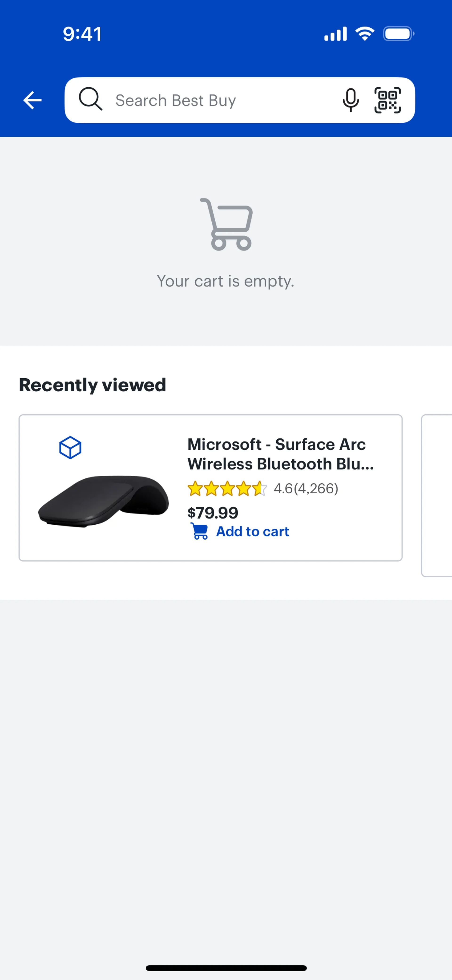Open the Microsoft Surface Arc product title
452x980 pixels.
(x=280, y=454)
